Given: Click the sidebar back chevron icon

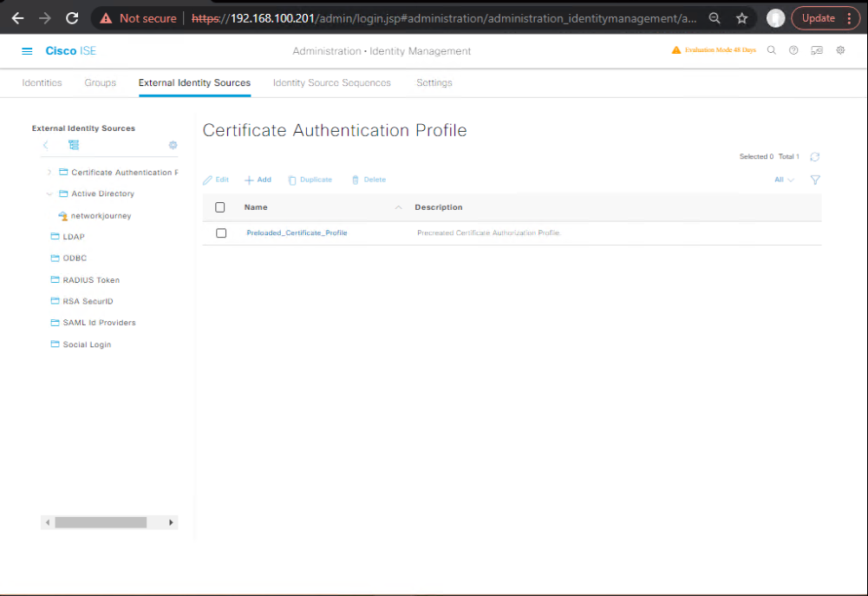Looking at the screenshot, I should coord(45,145).
